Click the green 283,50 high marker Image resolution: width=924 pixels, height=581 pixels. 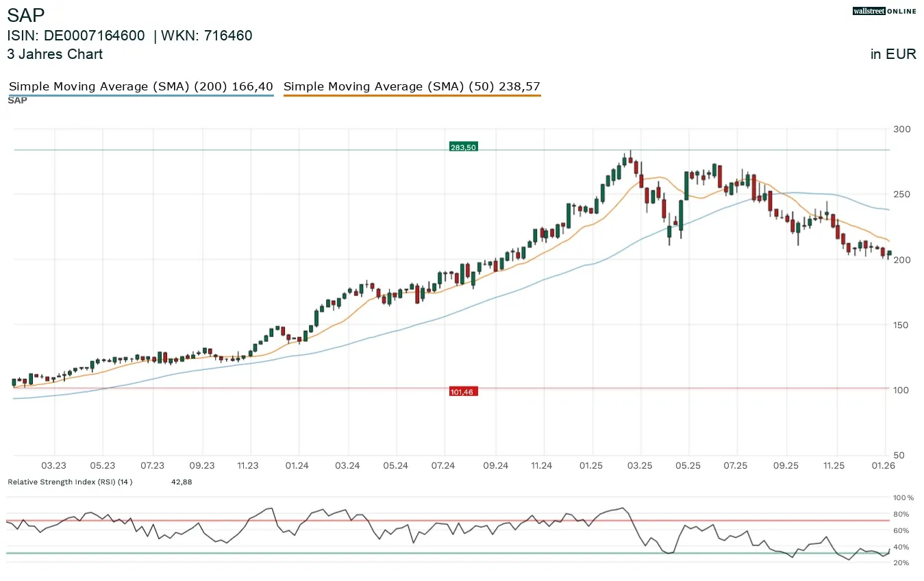pos(462,146)
